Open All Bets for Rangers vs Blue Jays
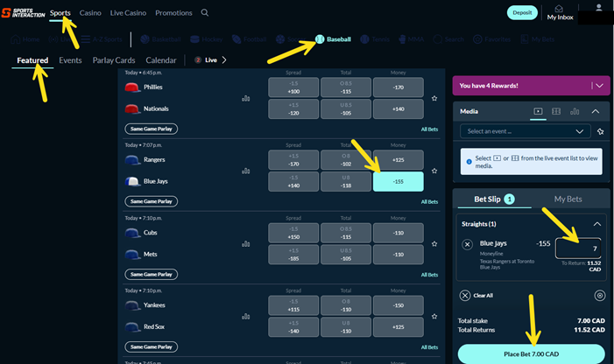This screenshot has height=364, width=614. click(429, 202)
